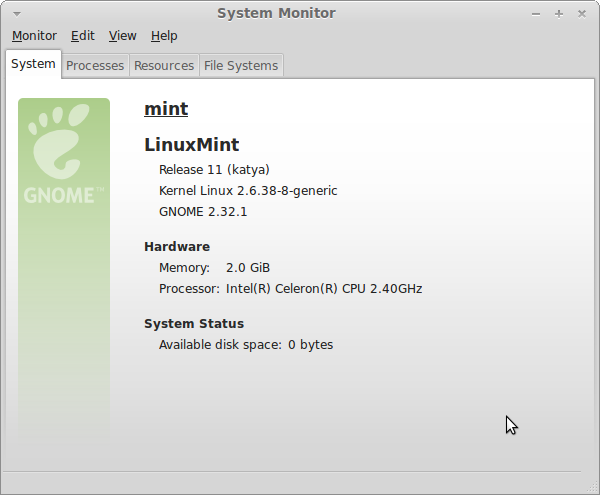This screenshot has width=600, height=495.
Task: Open the Help menu
Action: coord(164,36)
